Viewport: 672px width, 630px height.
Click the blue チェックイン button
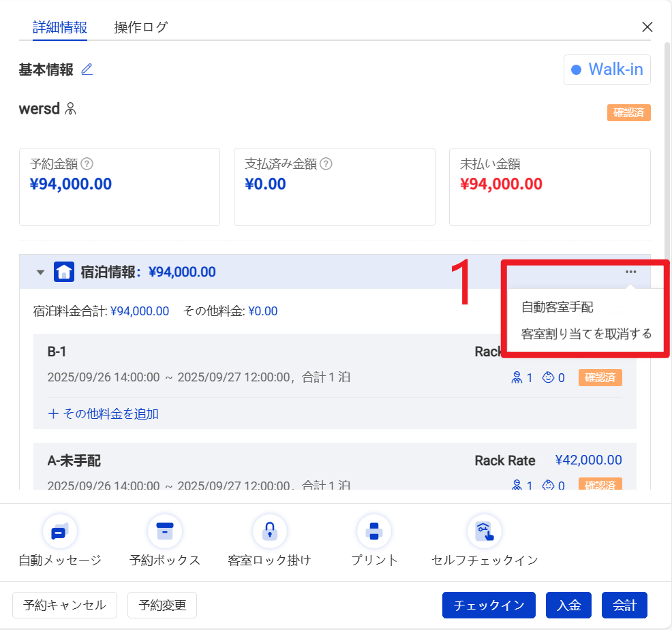pos(489,605)
